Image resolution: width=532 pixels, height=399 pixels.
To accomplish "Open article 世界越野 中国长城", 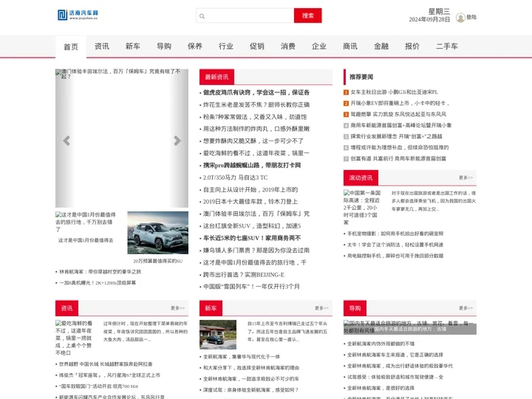I will [x=106, y=364].
